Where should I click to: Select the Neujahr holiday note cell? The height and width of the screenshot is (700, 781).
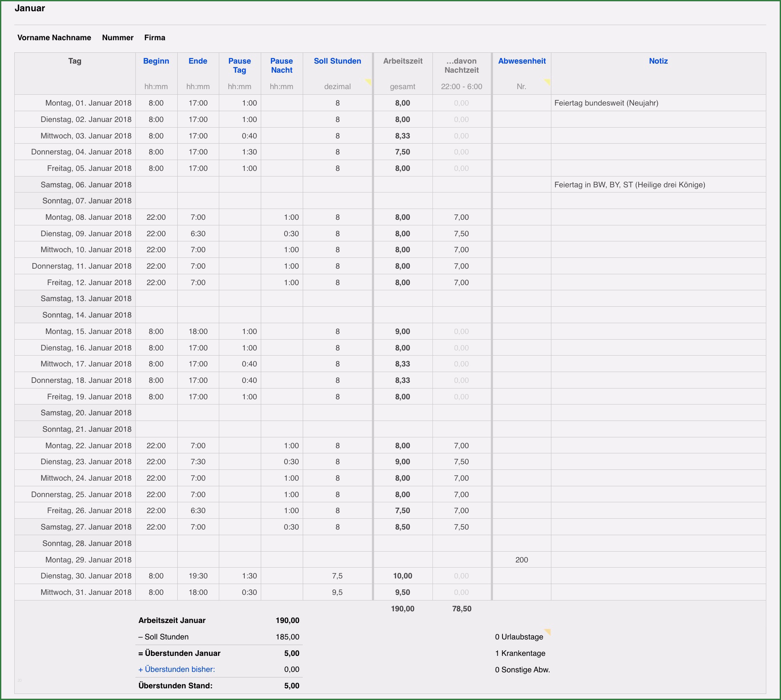(658, 103)
